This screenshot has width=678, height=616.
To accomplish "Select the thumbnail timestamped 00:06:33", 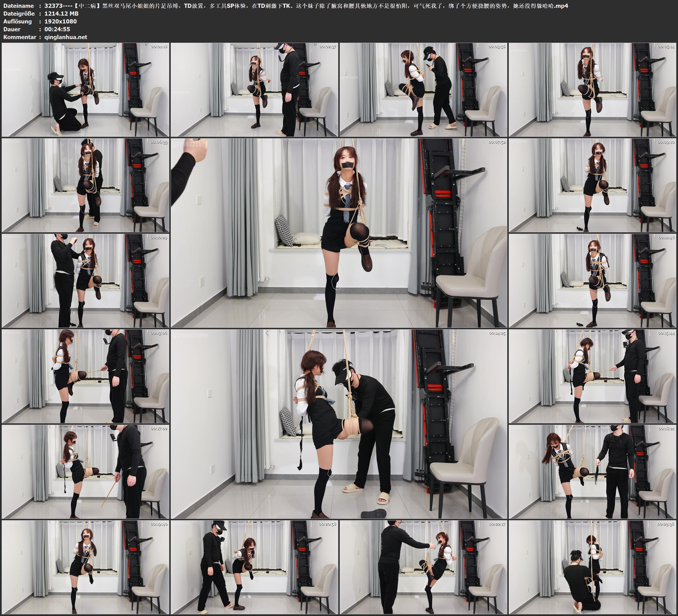I will click(85, 185).
